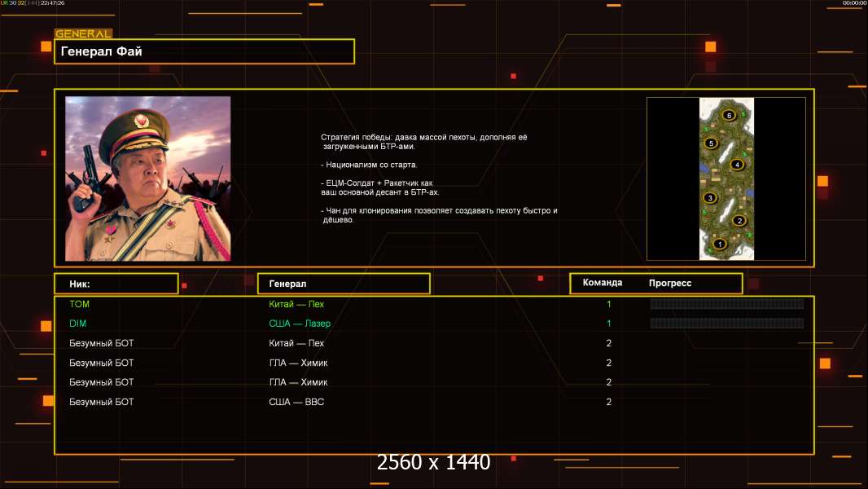Click start position marker 1 on minimap
Screen dimensions: 868x489
pyautogui.click(x=720, y=244)
